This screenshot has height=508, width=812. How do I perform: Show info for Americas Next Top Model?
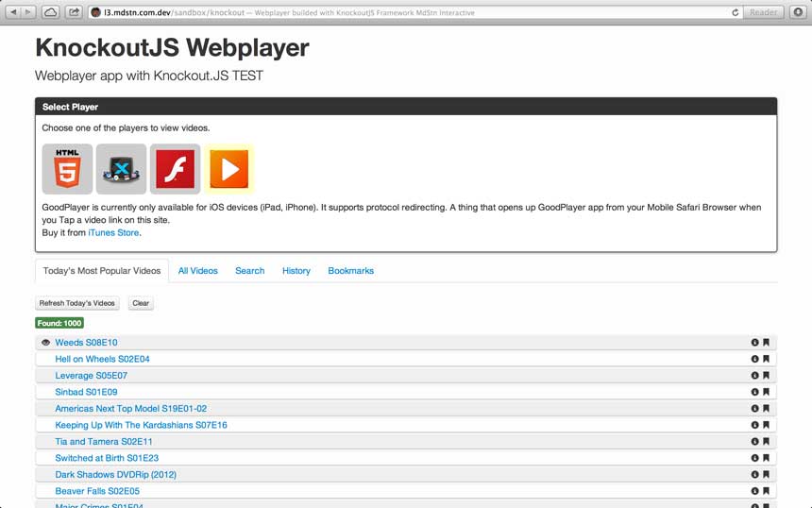[x=755, y=409]
